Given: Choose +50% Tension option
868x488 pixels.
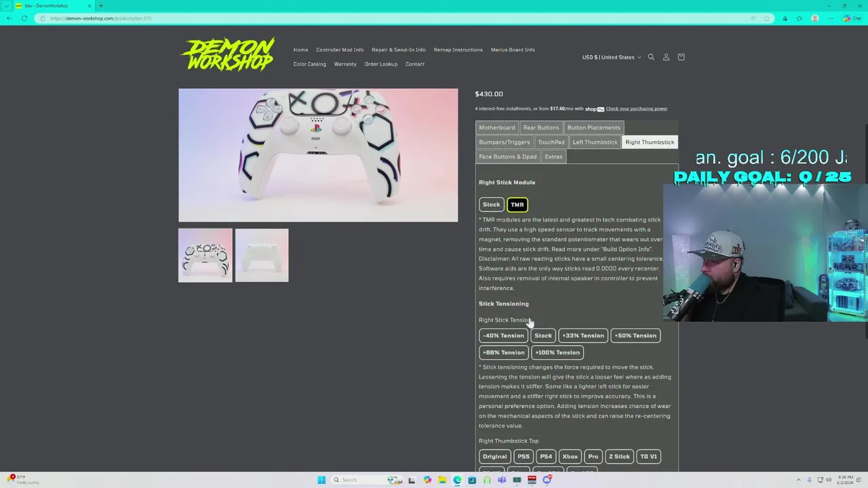Looking at the screenshot, I should point(635,335).
